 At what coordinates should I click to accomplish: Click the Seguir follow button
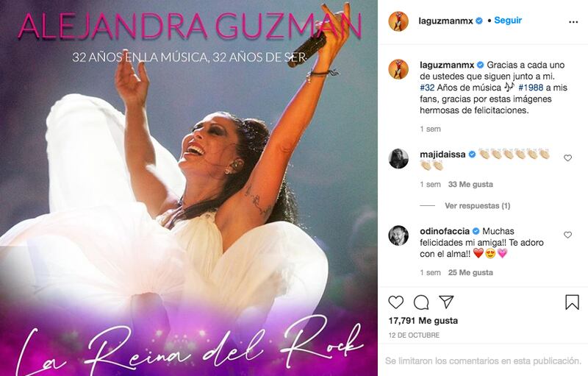click(x=508, y=21)
